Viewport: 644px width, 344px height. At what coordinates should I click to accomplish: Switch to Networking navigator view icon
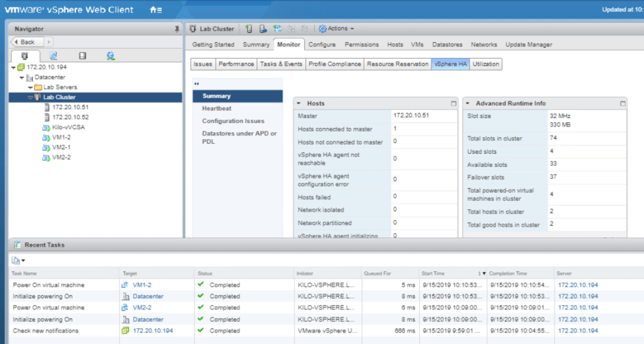pyautogui.click(x=110, y=56)
